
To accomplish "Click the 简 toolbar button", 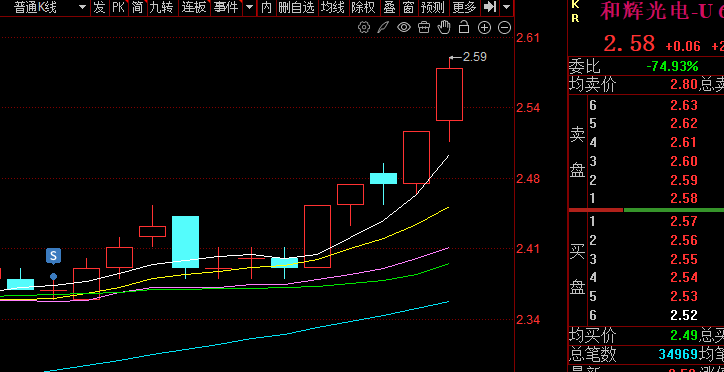I will (x=137, y=7).
